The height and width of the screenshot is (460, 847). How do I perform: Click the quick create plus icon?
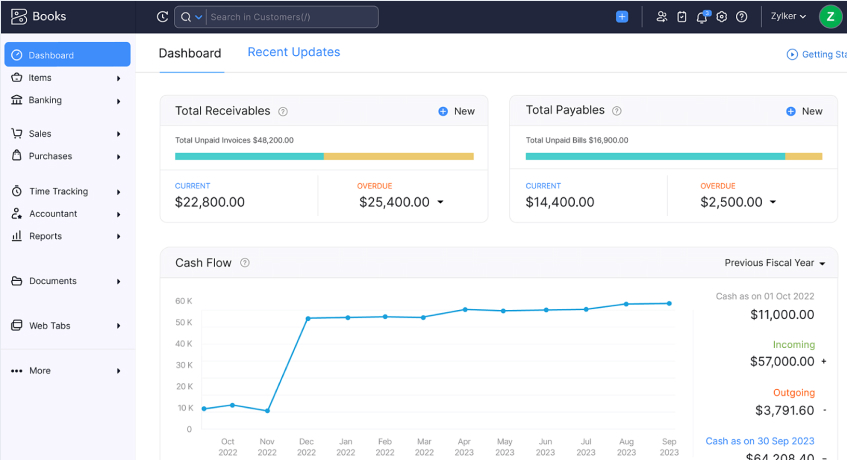622,17
